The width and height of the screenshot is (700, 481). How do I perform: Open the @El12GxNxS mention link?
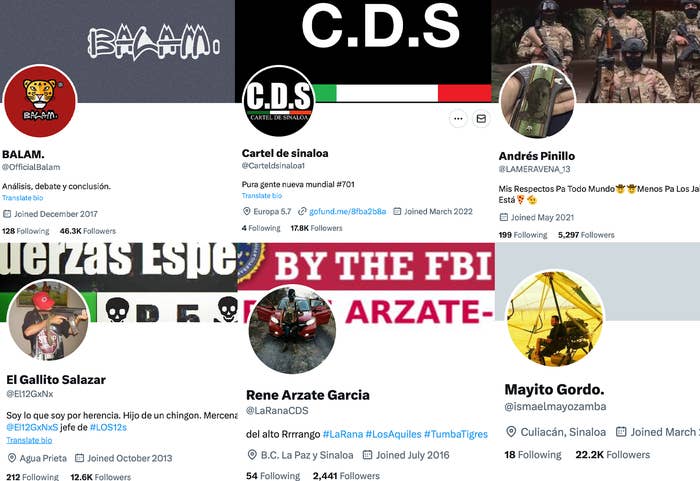[32, 427]
